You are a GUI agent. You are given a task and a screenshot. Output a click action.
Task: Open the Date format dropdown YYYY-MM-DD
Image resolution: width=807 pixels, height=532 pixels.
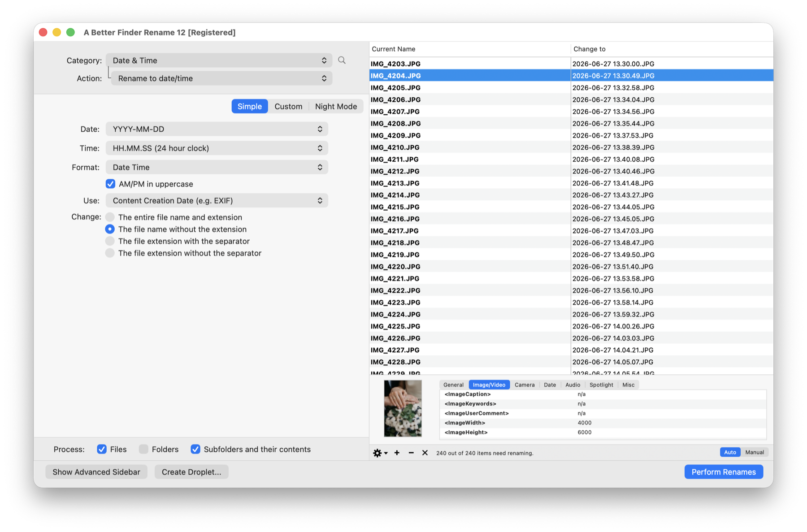pos(217,129)
